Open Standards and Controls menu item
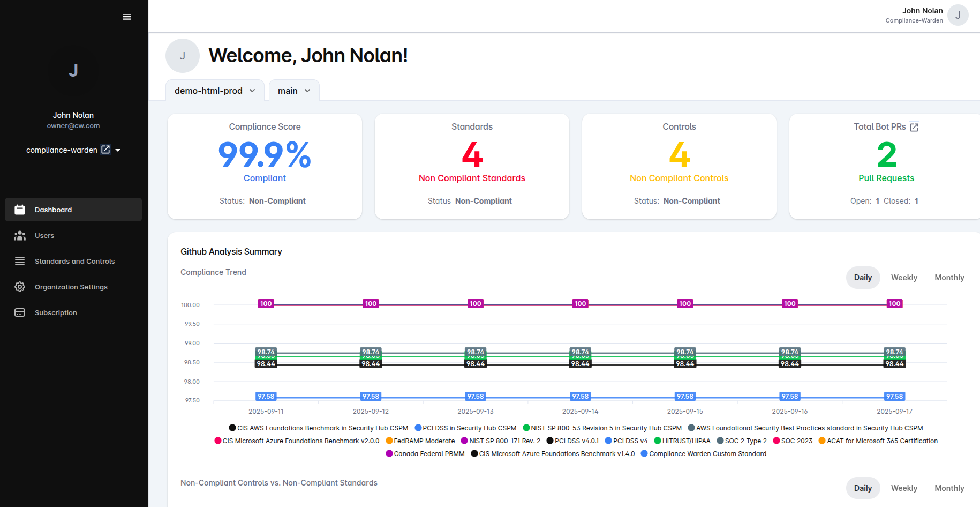 click(74, 261)
